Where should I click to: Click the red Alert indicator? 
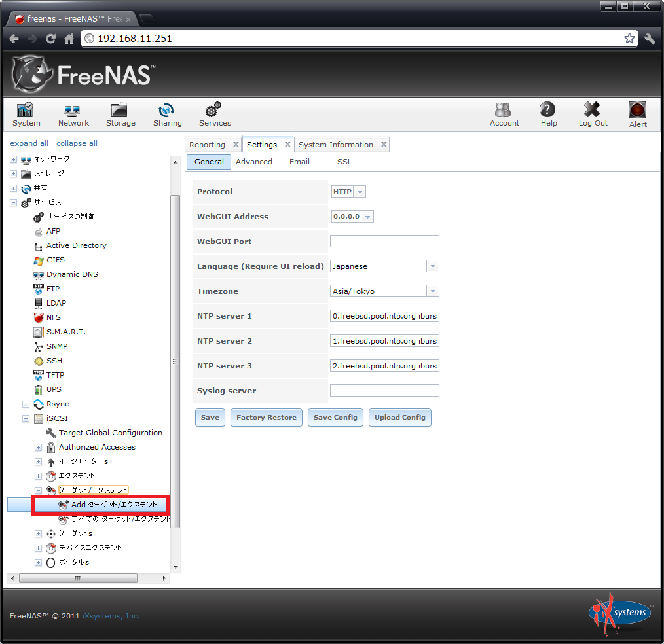pyautogui.click(x=637, y=115)
